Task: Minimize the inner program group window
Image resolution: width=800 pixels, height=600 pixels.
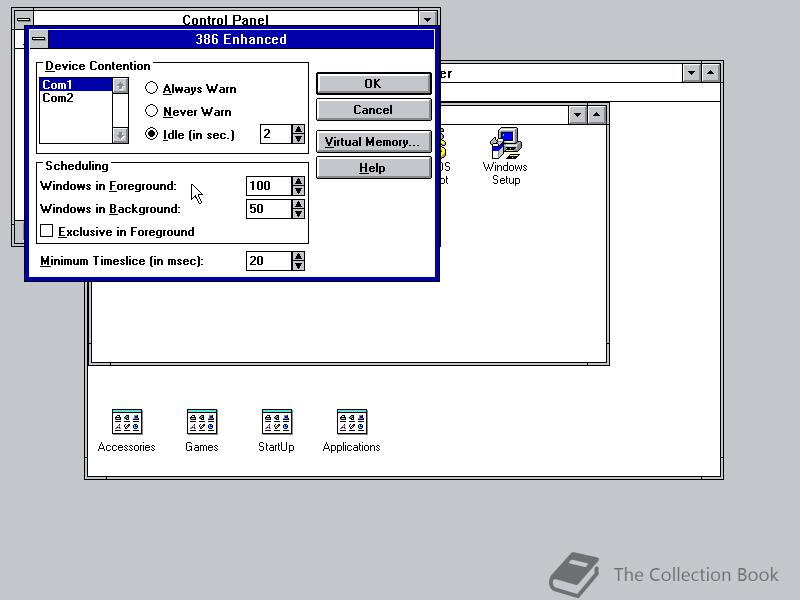Action: 577,114
